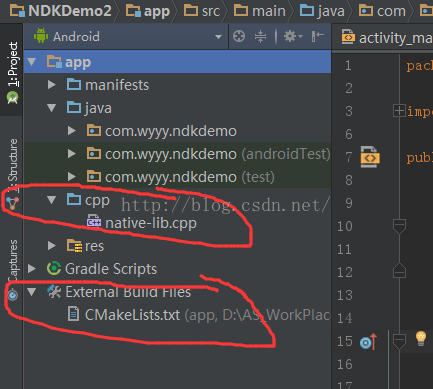Select the manifests folder
Screen dimensions: 433x389
[x=177, y=85]
